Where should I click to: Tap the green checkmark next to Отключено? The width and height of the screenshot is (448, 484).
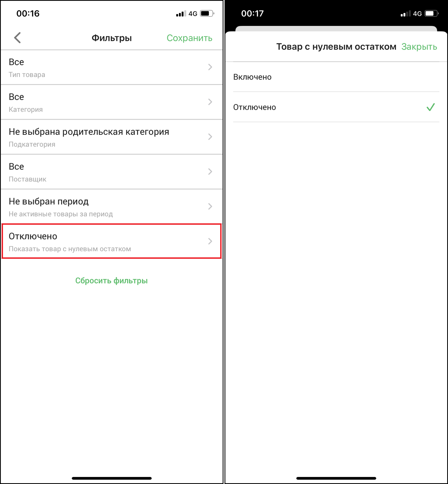coord(431,107)
